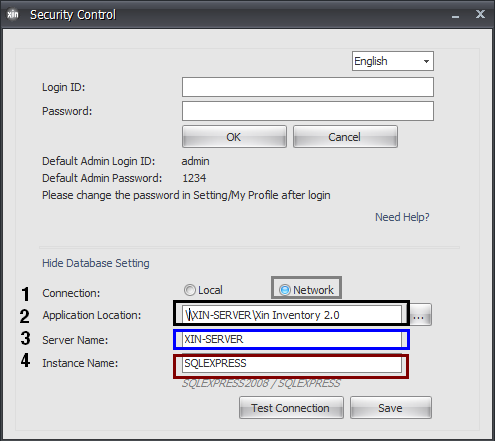The height and width of the screenshot is (441, 495).
Task: Open the Need Help? link
Action: 402,217
